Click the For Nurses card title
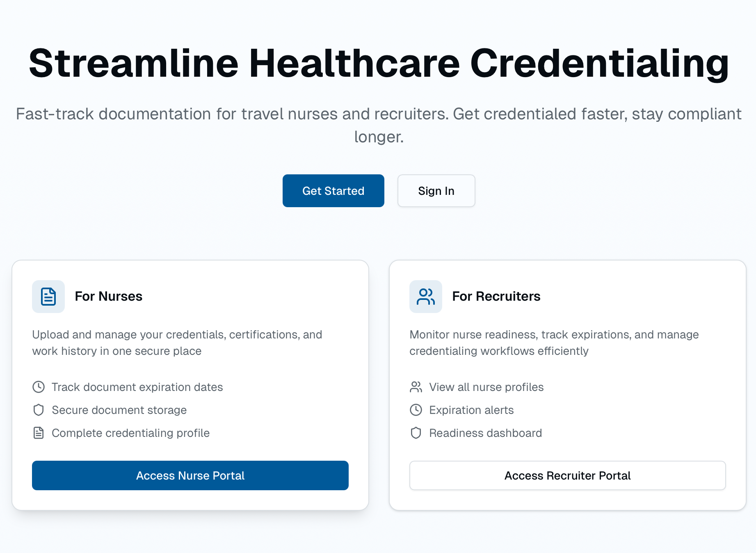 tap(108, 296)
